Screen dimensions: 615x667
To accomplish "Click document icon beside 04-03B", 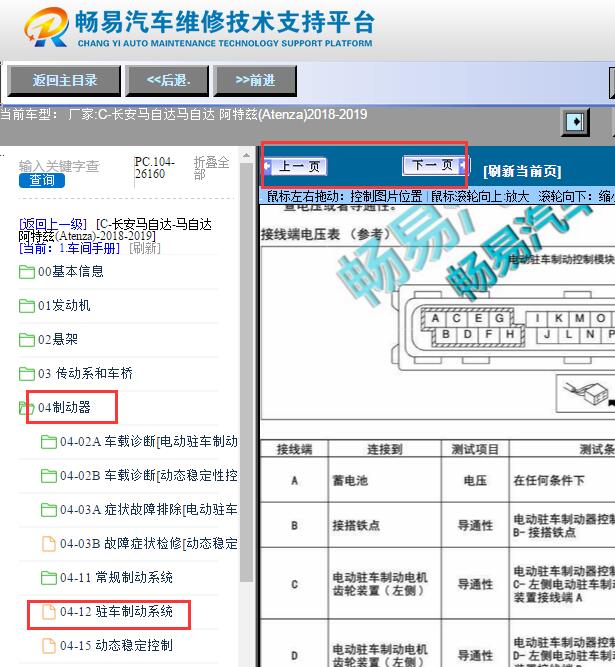I will [x=49, y=544].
